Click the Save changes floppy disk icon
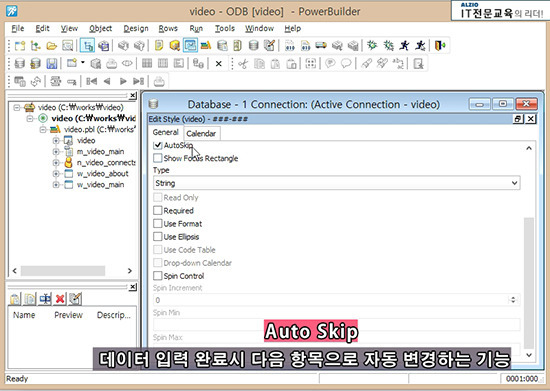The height and width of the screenshot is (391, 550). click(x=52, y=63)
